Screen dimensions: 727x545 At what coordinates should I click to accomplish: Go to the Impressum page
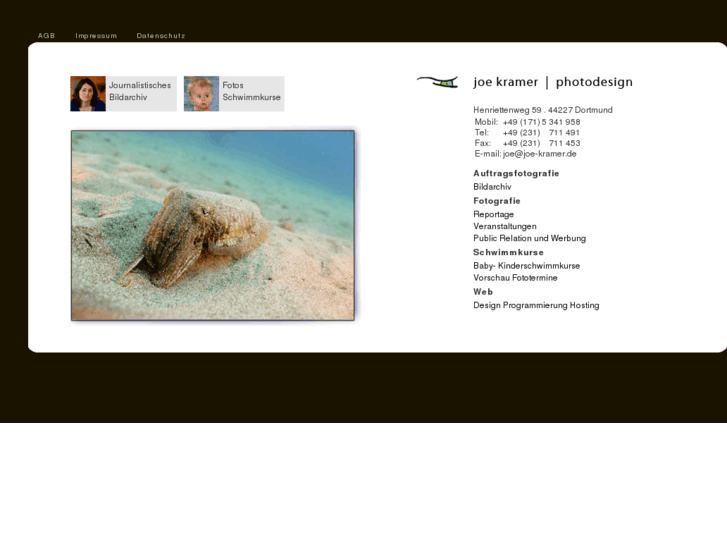[96, 36]
